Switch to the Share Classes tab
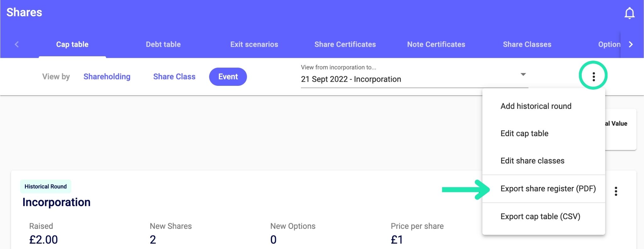This screenshot has height=249, width=644. tap(527, 44)
